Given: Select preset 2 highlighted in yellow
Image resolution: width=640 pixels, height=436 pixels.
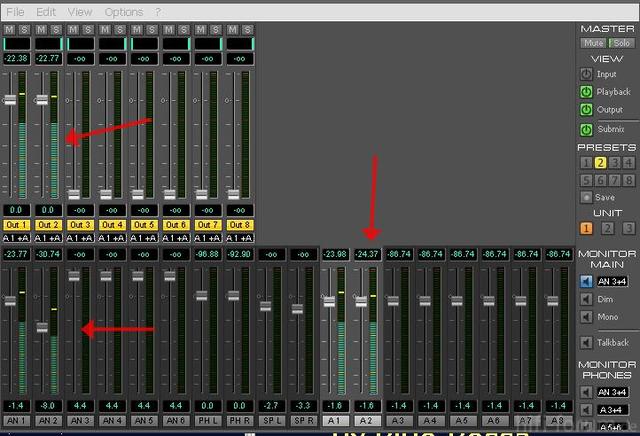Looking at the screenshot, I should coord(600,163).
